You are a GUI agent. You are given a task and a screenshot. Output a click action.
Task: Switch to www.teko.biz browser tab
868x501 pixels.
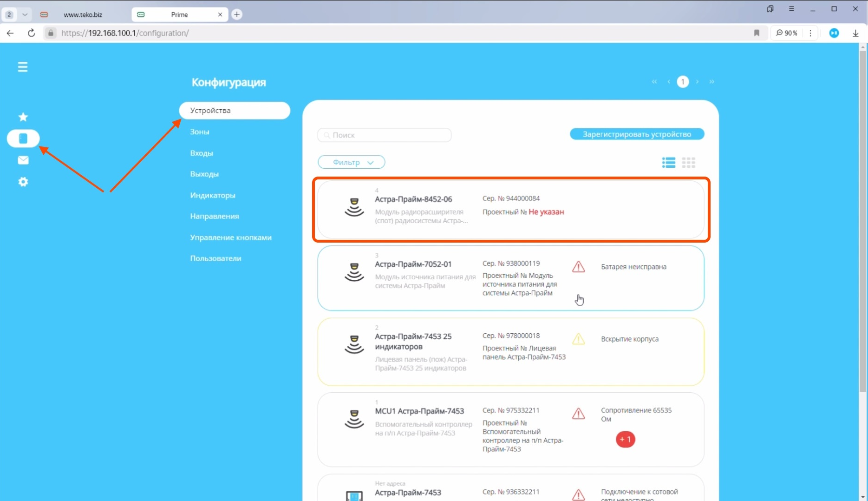pos(83,14)
